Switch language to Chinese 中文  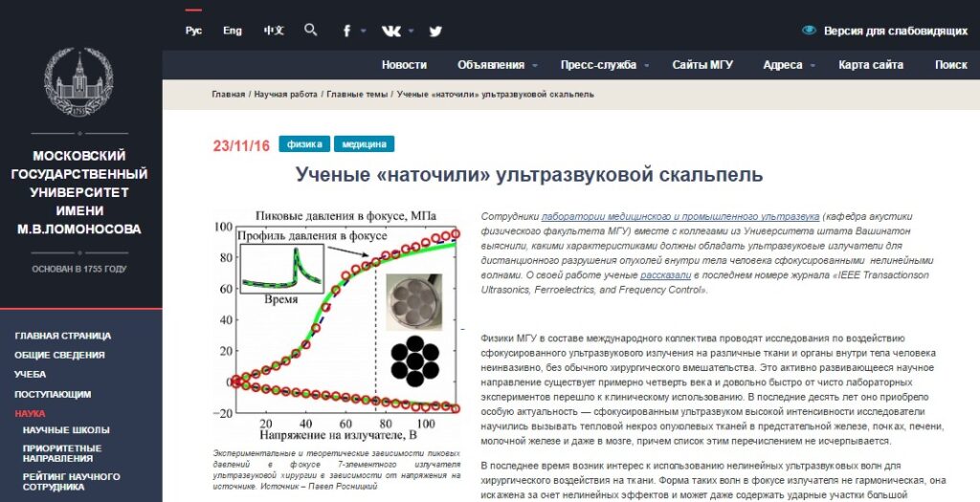click(274, 31)
